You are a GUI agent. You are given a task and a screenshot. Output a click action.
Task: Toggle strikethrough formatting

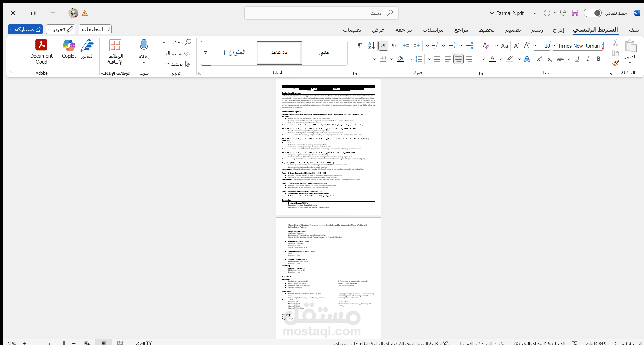click(x=560, y=59)
